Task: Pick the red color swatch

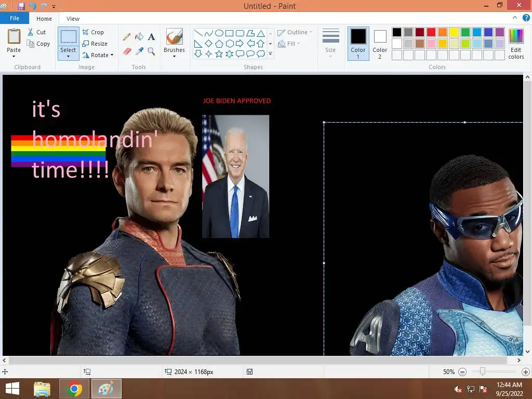Action: coord(431,32)
